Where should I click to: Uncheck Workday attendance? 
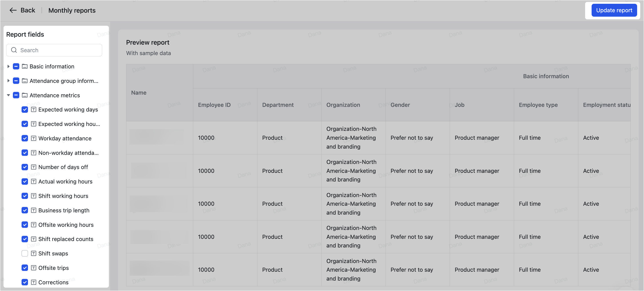click(x=24, y=138)
